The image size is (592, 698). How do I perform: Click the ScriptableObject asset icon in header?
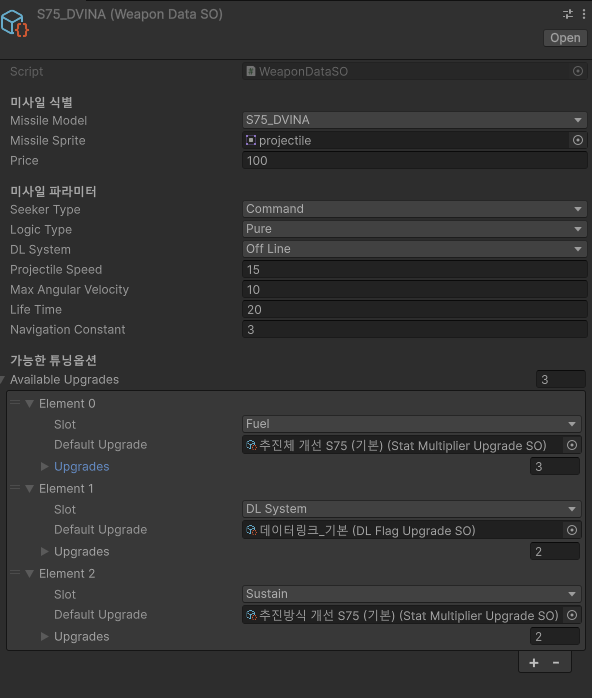(14, 24)
